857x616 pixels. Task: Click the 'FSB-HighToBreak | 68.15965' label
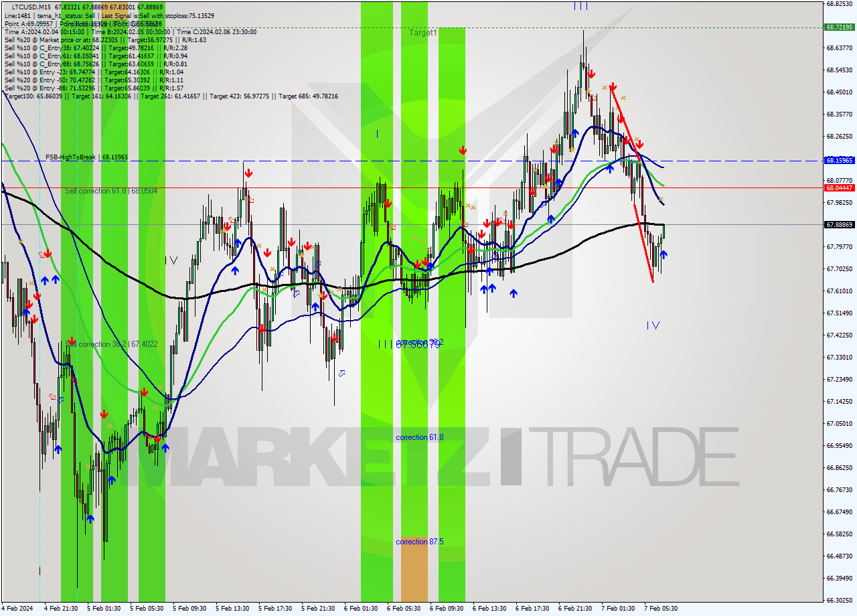pos(86,157)
